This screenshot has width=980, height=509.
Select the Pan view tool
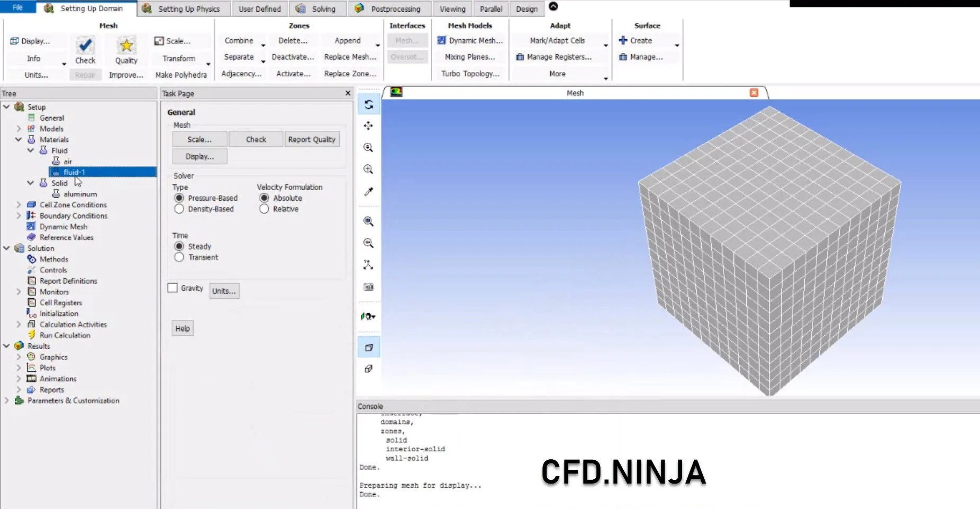point(369,126)
